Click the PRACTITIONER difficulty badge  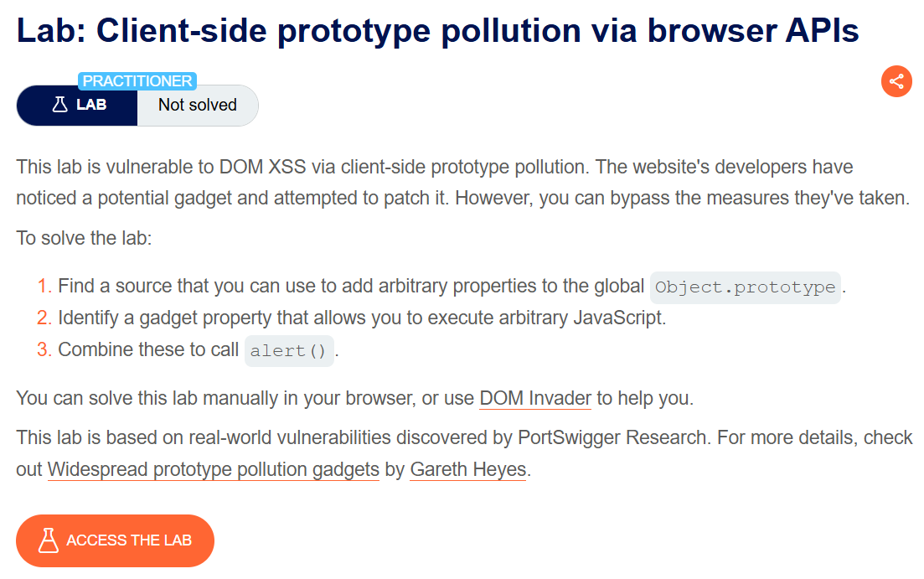[137, 81]
